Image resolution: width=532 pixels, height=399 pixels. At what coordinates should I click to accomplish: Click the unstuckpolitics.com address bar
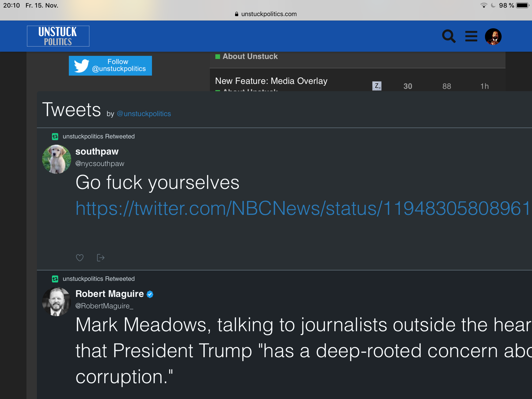click(266, 14)
